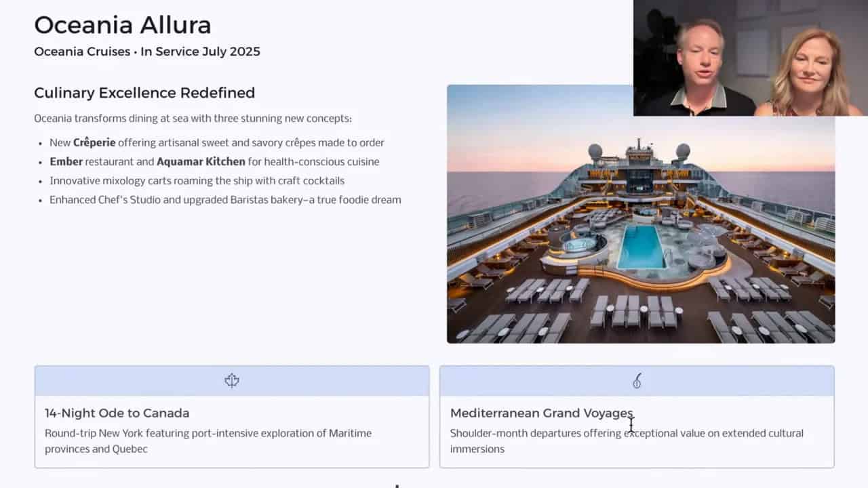Viewport: 868px width, 488px height.
Task: Click the presenters' webcam video overlay
Action: [751, 58]
